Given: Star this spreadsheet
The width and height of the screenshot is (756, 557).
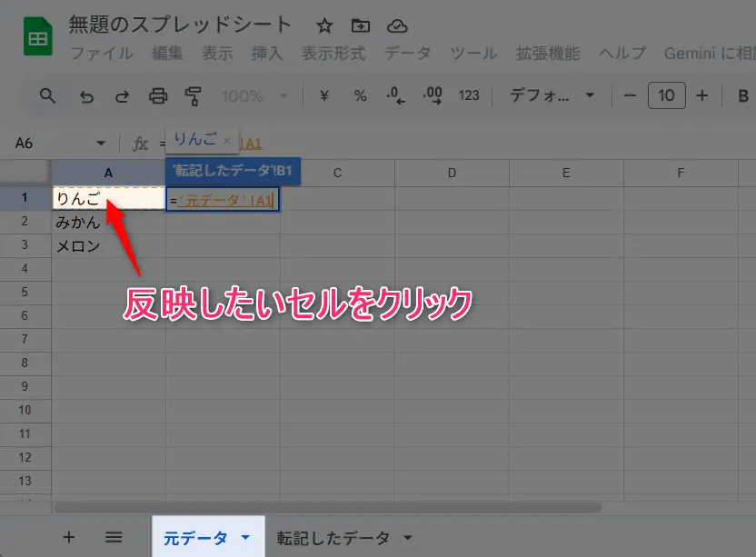Looking at the screenshot, I should tap(324, 25).
